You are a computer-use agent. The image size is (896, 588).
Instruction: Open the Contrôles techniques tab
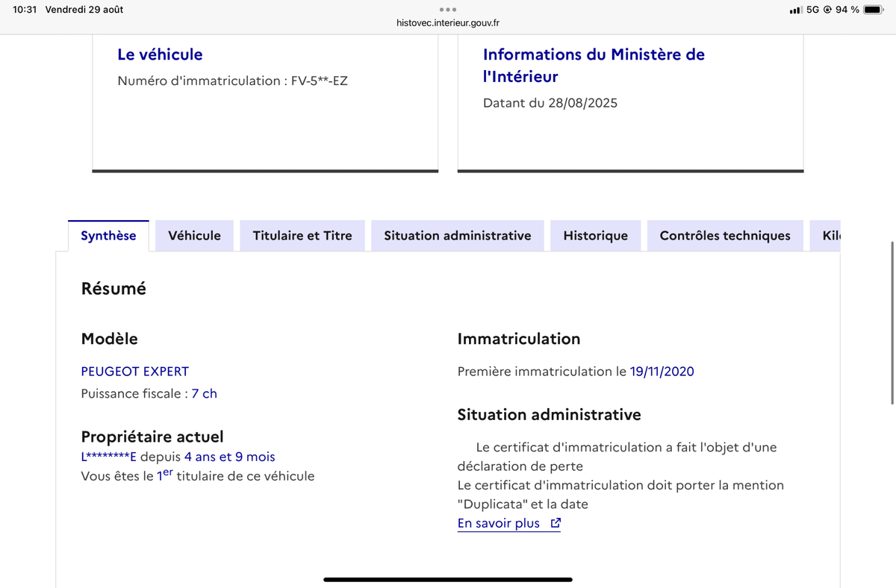pos(725,236)
